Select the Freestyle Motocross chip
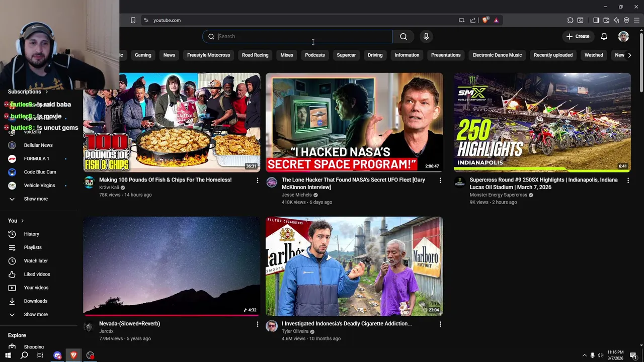Image resolution: width=644 pixels, height=362 pixels. tap(208, 55)
